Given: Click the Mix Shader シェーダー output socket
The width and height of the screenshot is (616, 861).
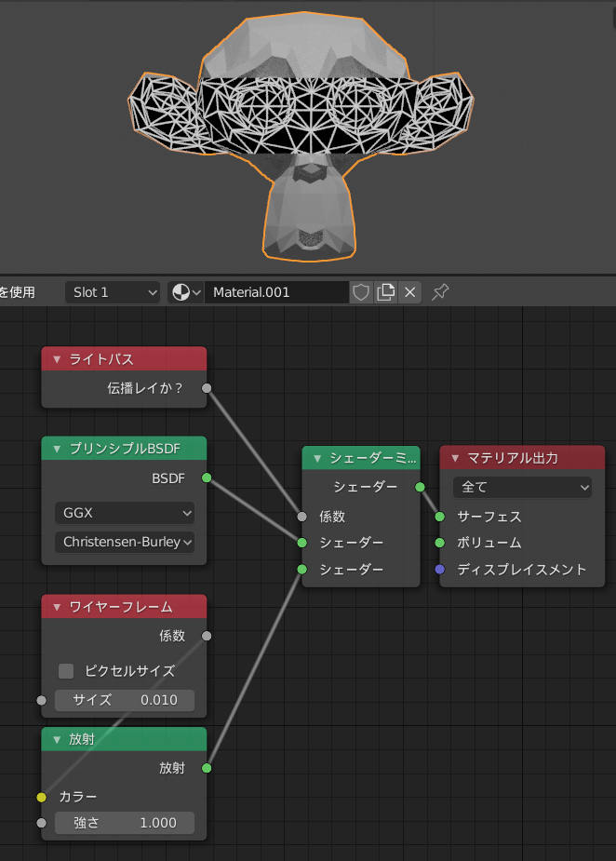Looking at the screenshot, I should (x=420, y=487).
